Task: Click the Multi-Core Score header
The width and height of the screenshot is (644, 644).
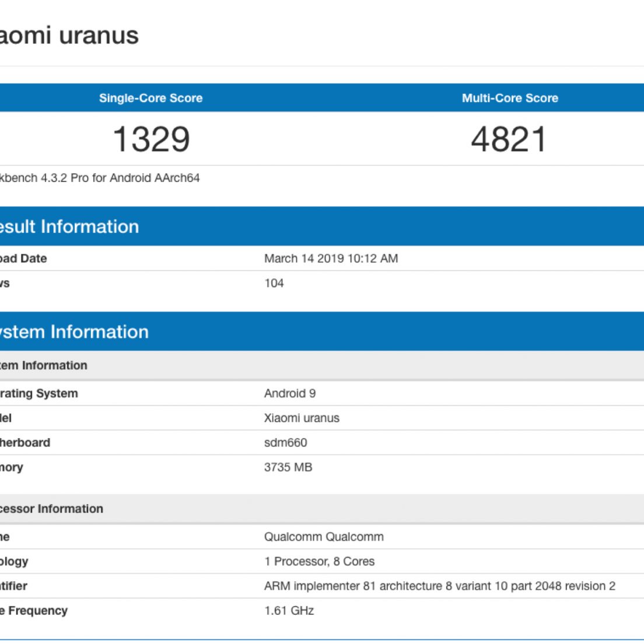Action: (x=510, y=98)
